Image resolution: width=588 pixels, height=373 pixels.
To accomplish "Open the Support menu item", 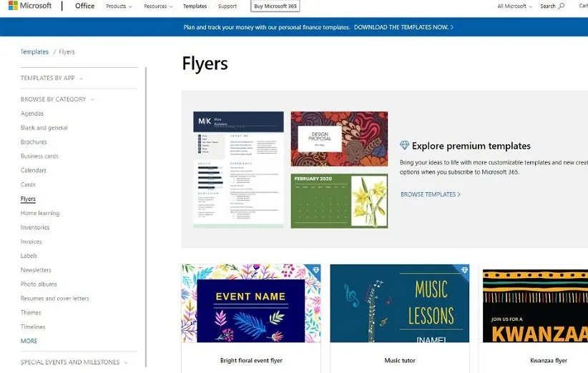I will (227, 6).
